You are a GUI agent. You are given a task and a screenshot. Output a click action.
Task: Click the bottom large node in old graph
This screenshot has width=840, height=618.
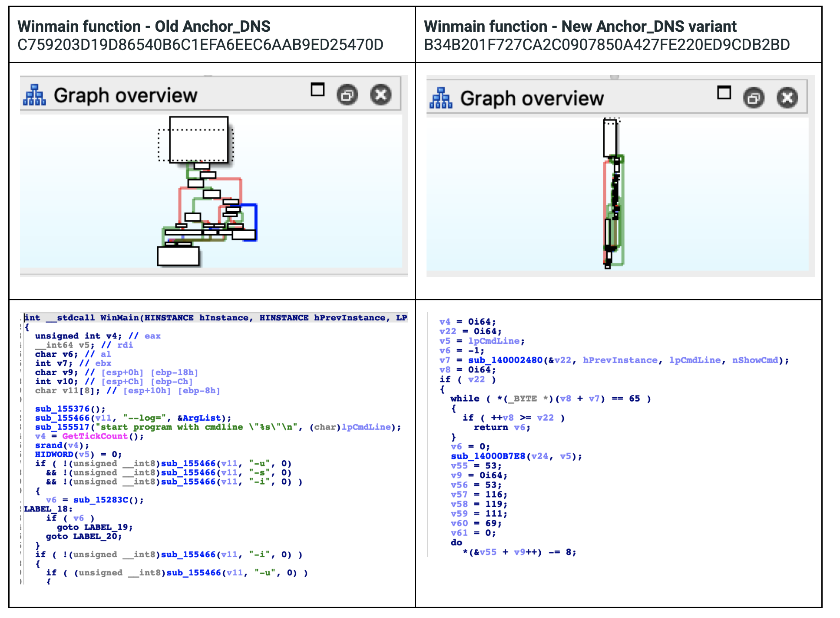179,256
